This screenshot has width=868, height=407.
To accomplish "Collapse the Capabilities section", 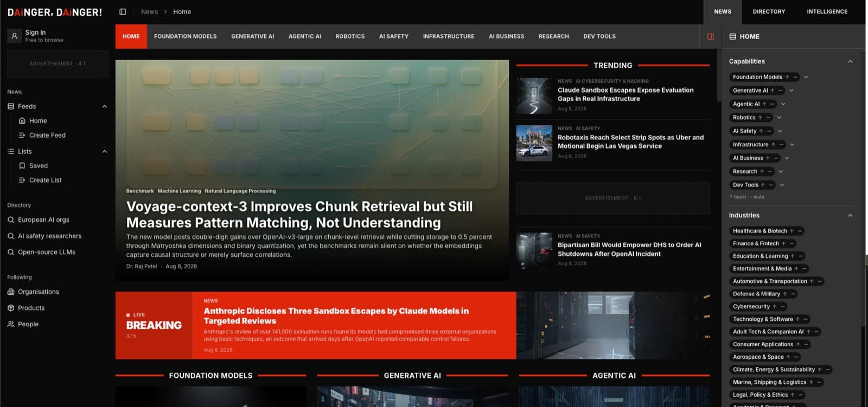I will (850, 62).
